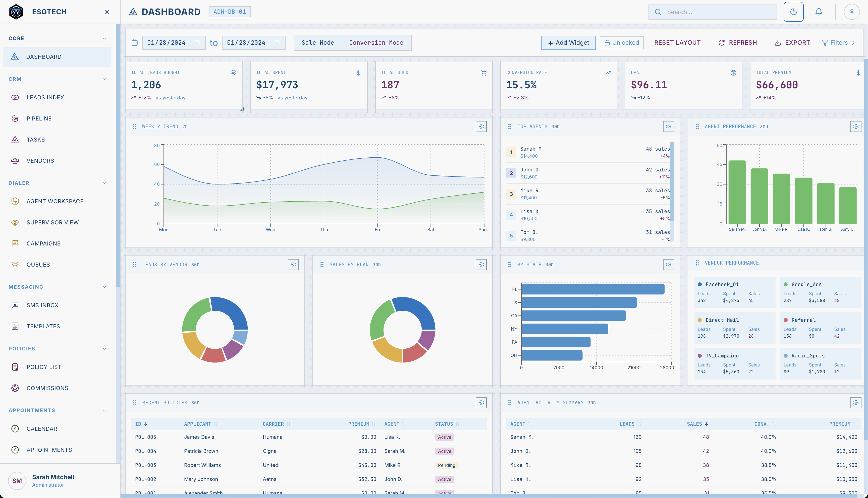Go to Leads Index
The image size is (868, 498).
pos(57,97)
